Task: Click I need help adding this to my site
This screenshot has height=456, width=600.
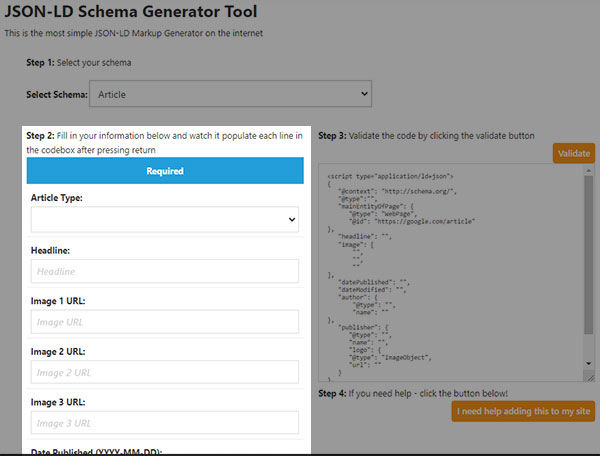Action: pyautogui.click(x=523, y=411)
